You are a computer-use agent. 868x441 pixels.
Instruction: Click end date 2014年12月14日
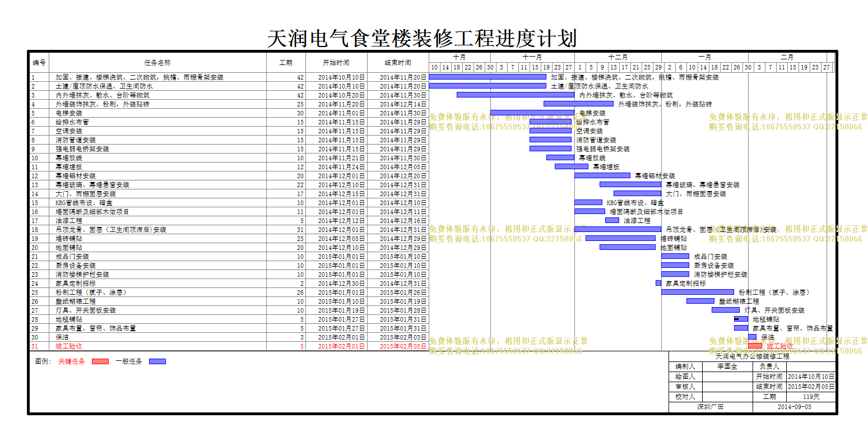[x=403, y=104]
